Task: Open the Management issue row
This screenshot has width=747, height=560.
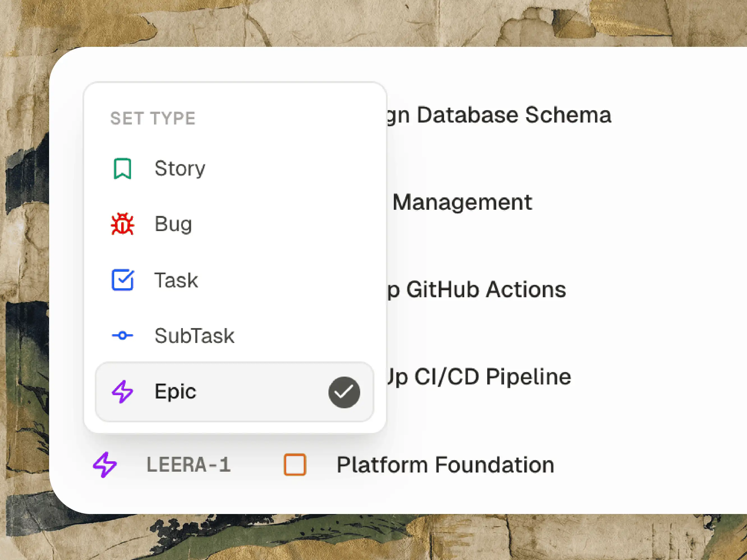Action: 463,202
